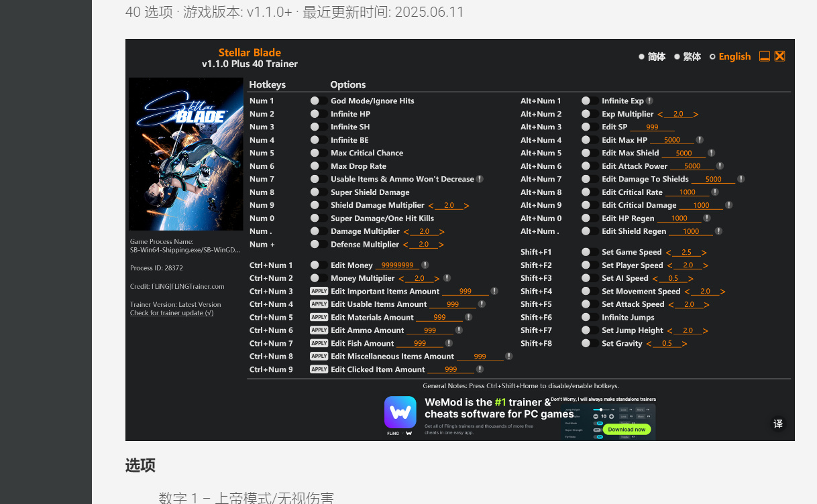
Task: Increase Defense Multiplier with right arrow
Action: point(441,245)
